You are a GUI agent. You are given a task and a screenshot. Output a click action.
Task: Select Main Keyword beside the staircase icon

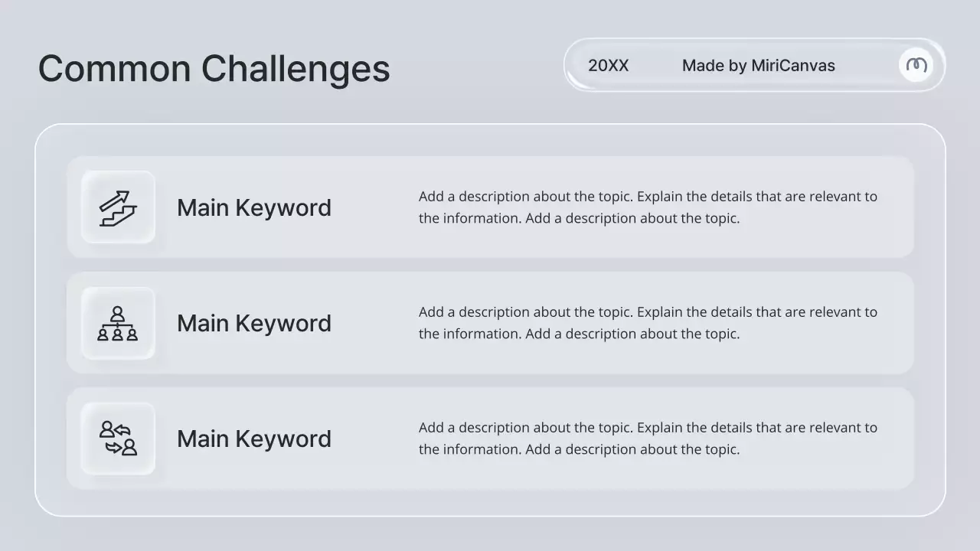253,208
